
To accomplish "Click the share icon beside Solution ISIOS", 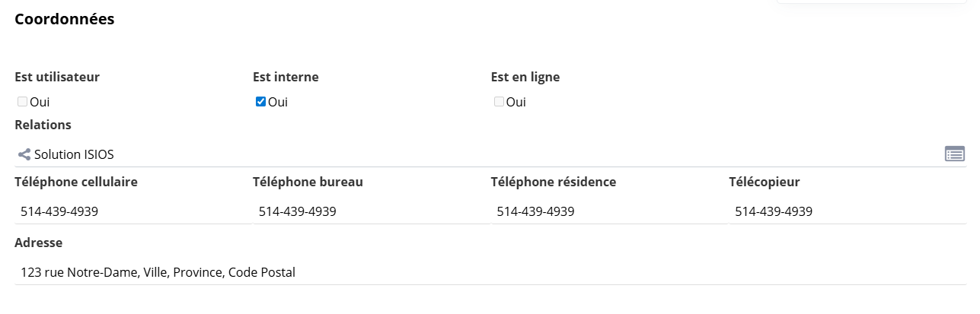I will pyautogui.click(x=24, y=154).
